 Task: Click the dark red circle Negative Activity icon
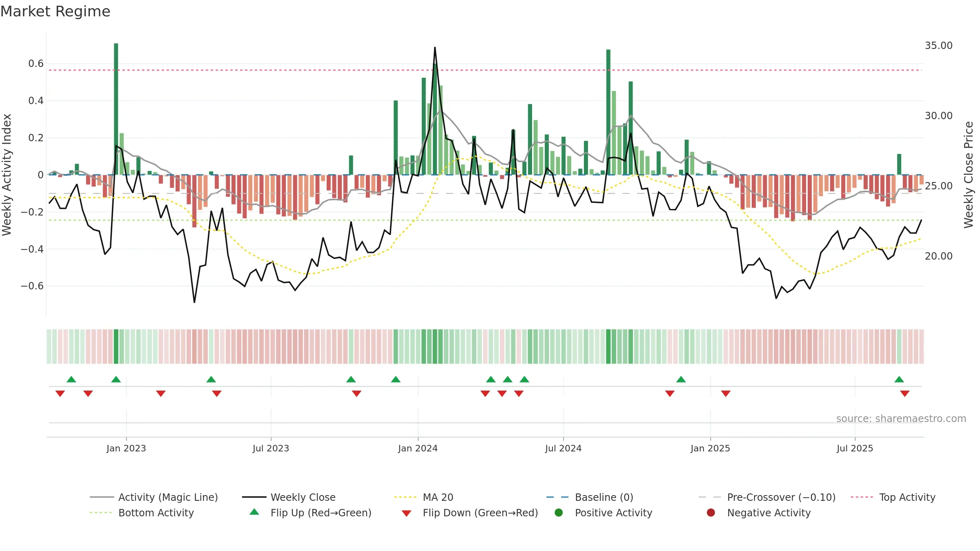click(711, 513)
